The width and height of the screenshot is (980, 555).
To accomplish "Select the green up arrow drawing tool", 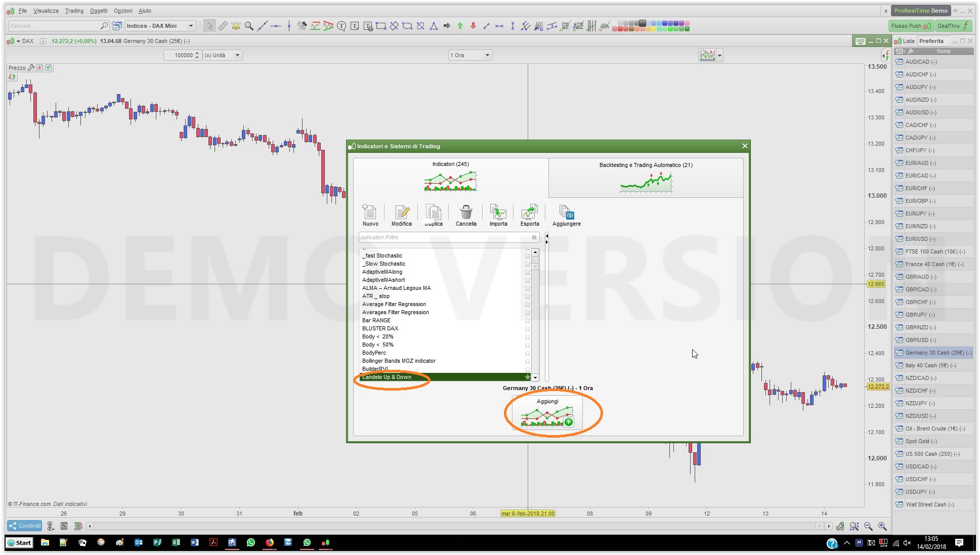I will pos(460,26).
